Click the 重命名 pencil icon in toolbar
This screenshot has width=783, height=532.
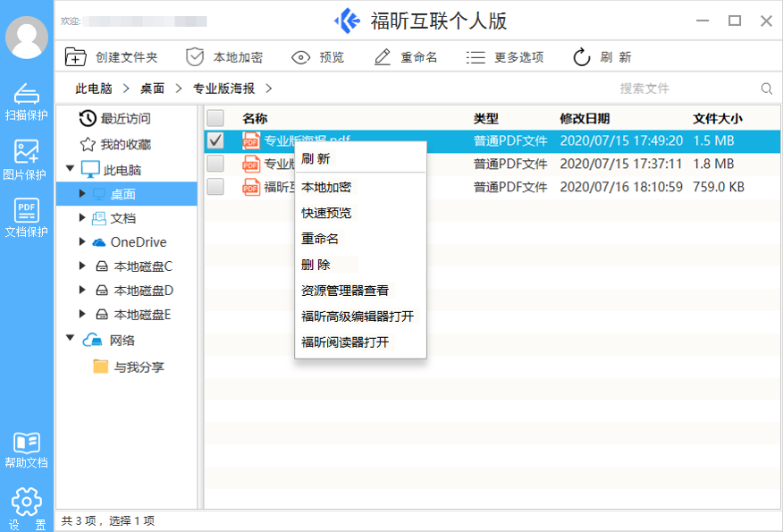[383, 57]
